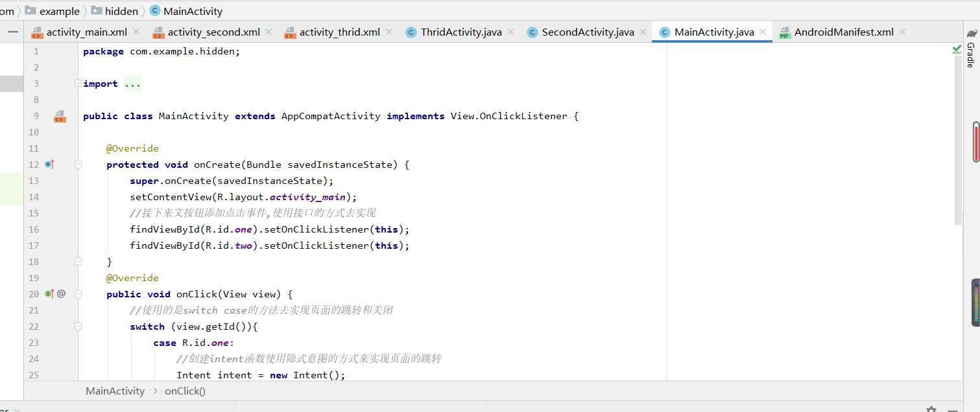This screenshot has width=980, height=412.
Task: Click fold end marker at line 18
Action: point(78,262)
